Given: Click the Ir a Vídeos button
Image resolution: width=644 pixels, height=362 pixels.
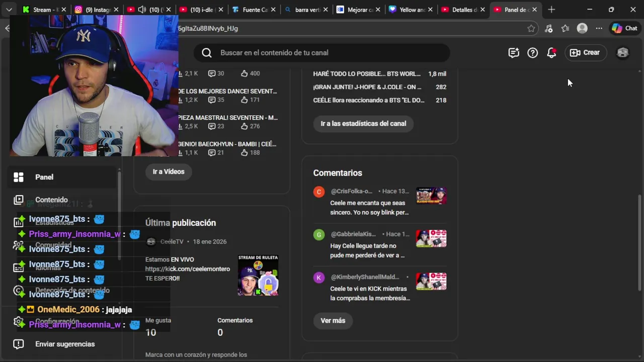Looking at the screenshot, I should [169, 171].
